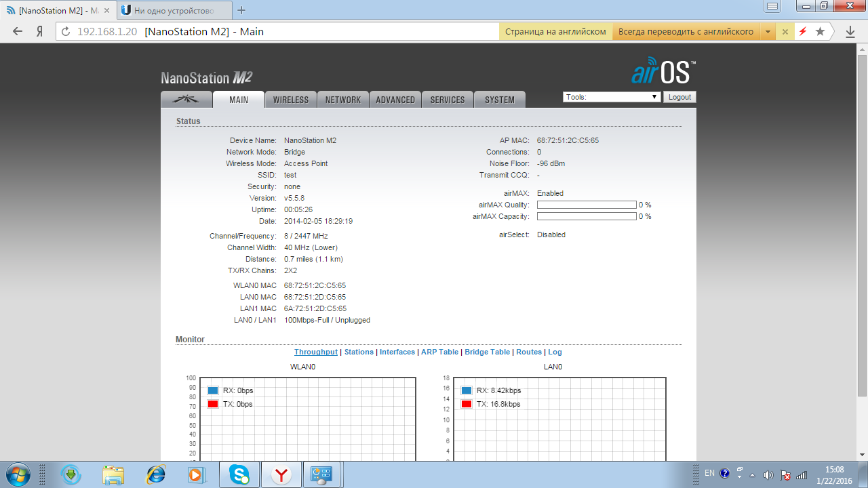This screenshot has height=488, width=868.
Task: Click the flag action center icon
Action: click(x=785, y=474)
